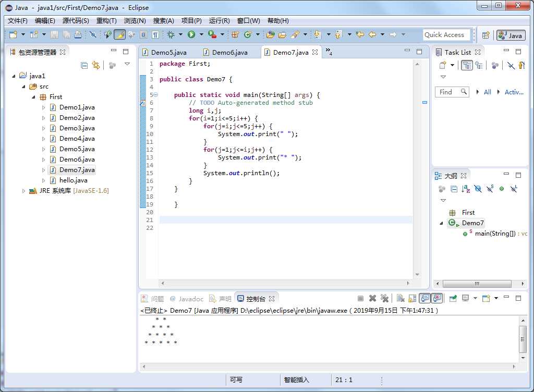This screenshot has width=534, height=392.
Task: Click Pin Console icon
Action: pos(453,298)
